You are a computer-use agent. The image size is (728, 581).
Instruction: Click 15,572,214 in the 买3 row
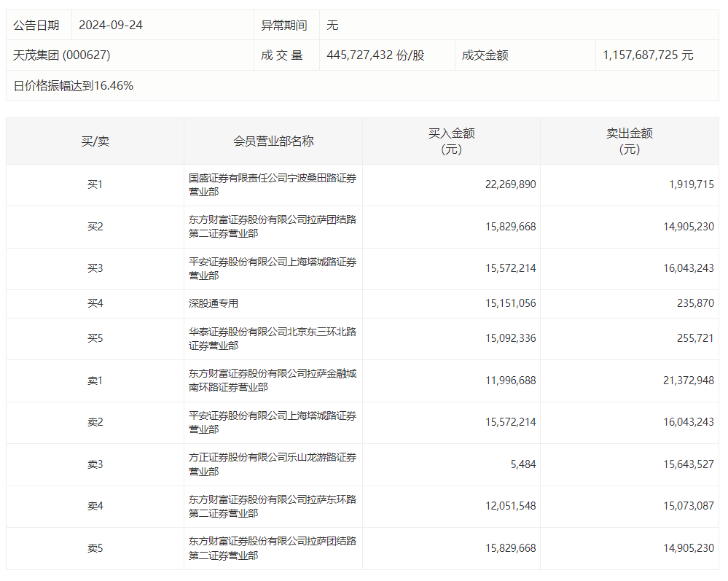(x=510, y=268)
